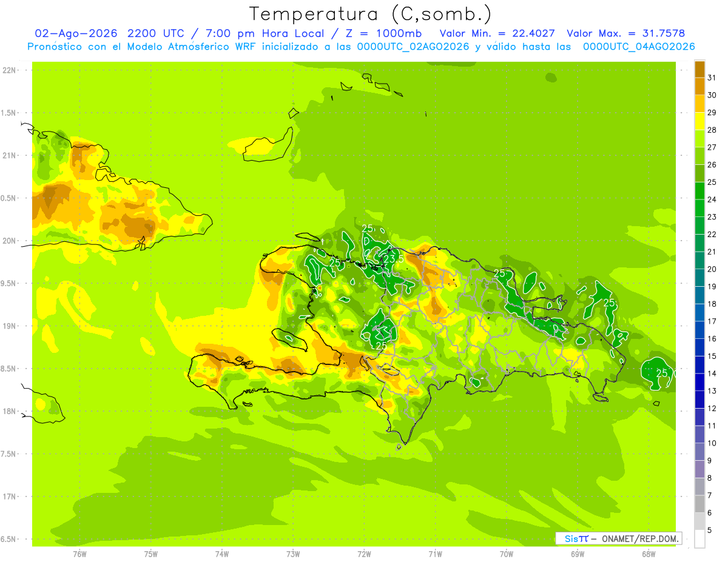The height and width of the screenshot is (562, 728).
Task: Select the "02-Ago-2026" forecast date text
Action: (76, 33)
